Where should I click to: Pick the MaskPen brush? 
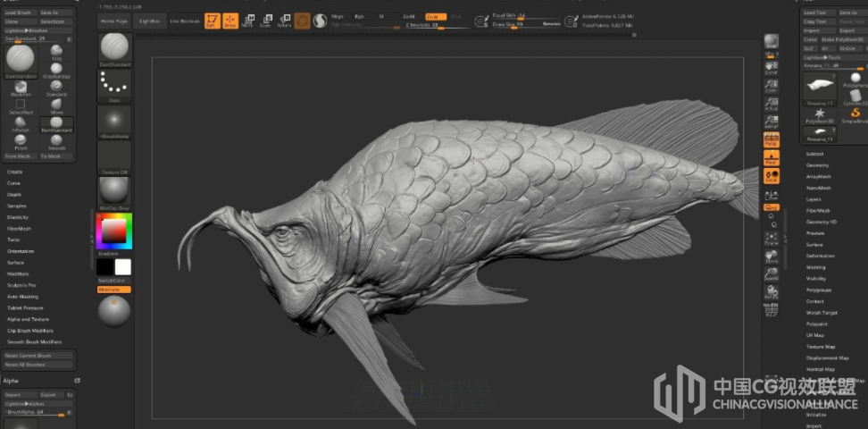[x=21, y=88]
